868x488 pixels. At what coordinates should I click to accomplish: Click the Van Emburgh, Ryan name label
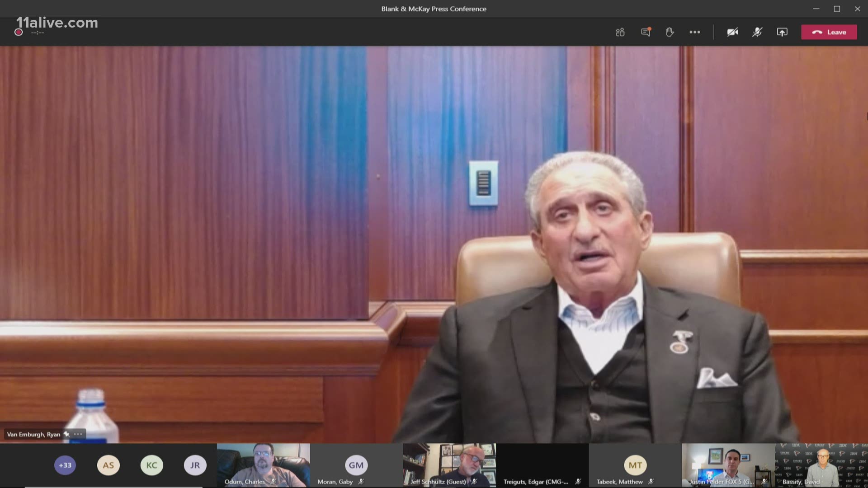[33, 434]
